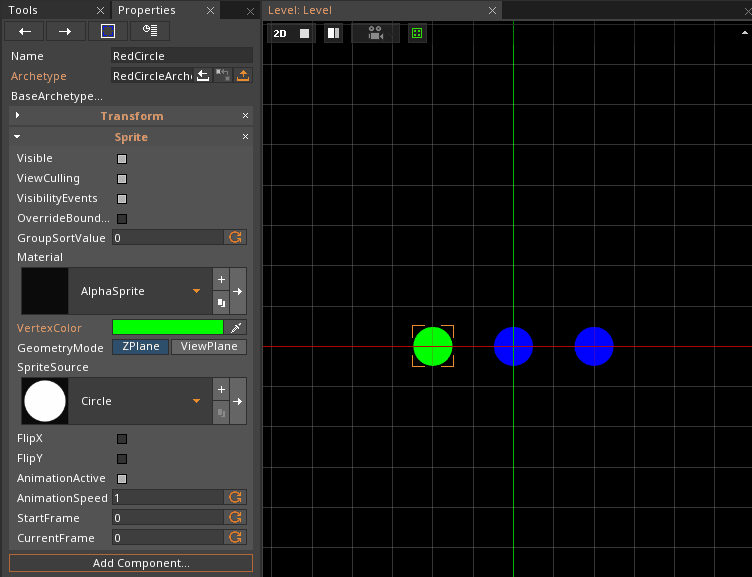
Task: Click the forward arrow in Properties toolbar
Action: pos(65,31)
